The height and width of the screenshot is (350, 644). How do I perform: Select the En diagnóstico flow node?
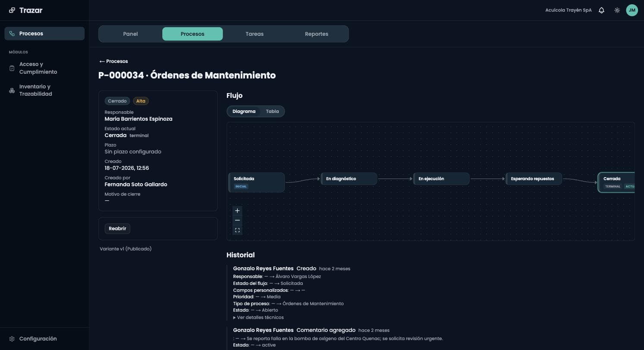349,179
